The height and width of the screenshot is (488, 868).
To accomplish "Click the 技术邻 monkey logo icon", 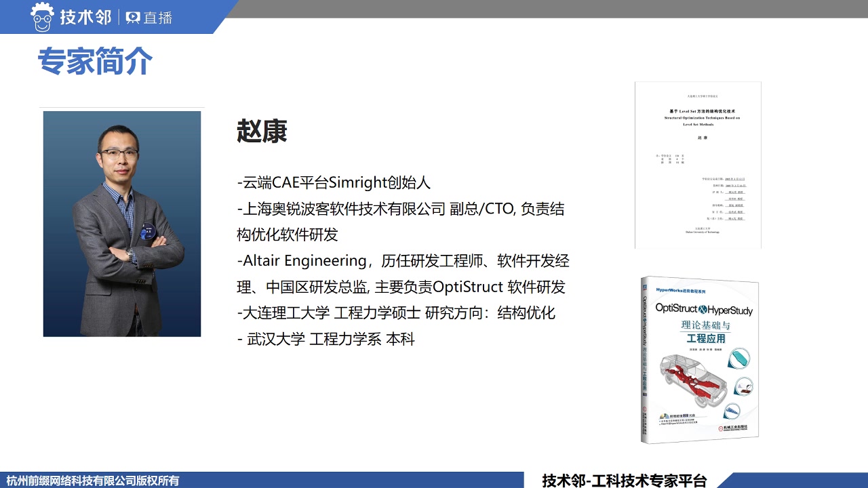I will click(x=42, y=17).
